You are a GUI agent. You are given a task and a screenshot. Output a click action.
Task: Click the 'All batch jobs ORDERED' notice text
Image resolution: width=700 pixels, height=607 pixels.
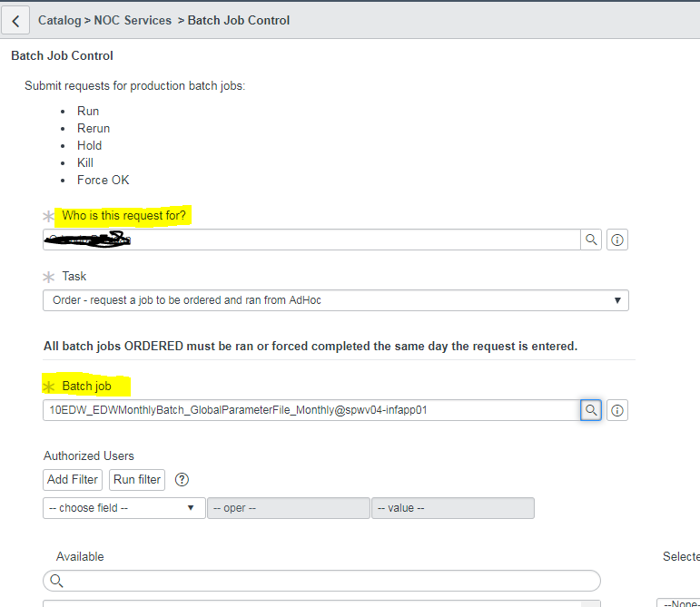click(x=311, y=347)
